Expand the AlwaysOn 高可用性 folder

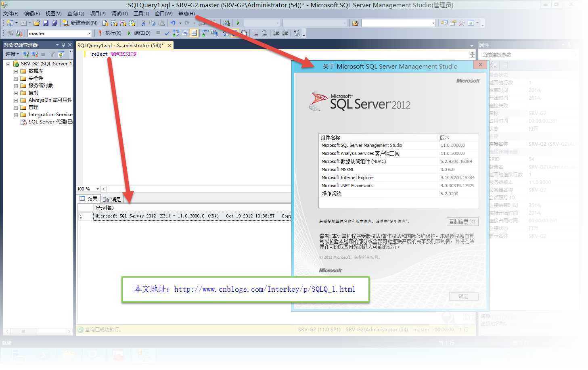tap(16, 100)
